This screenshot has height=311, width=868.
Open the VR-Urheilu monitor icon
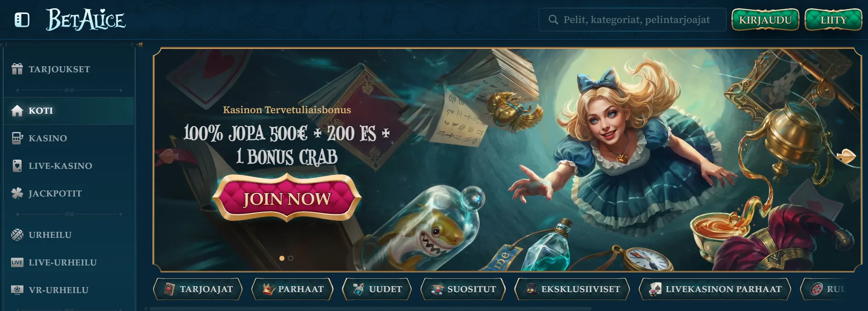[x=17, y=290]
